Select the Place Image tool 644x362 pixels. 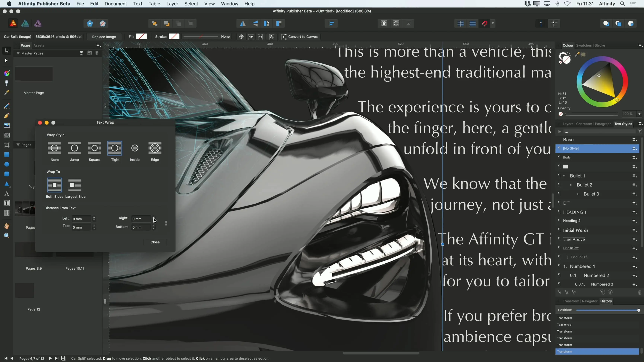7,125
